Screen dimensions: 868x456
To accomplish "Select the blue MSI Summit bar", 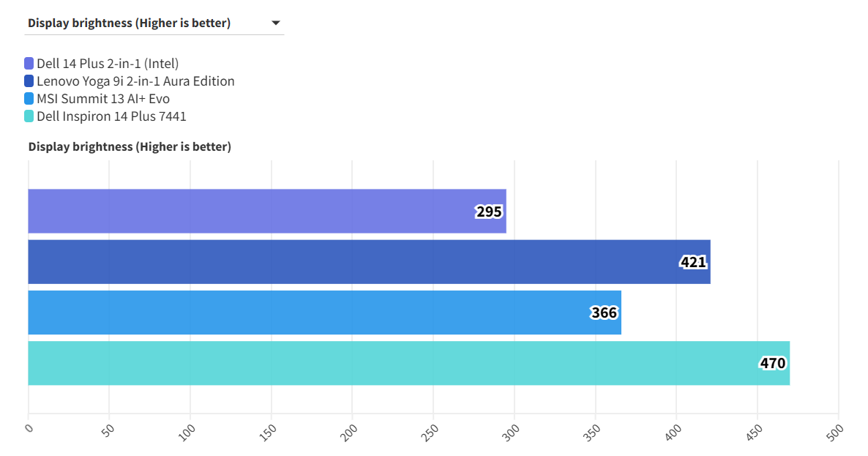I will [x=307, y=313].
